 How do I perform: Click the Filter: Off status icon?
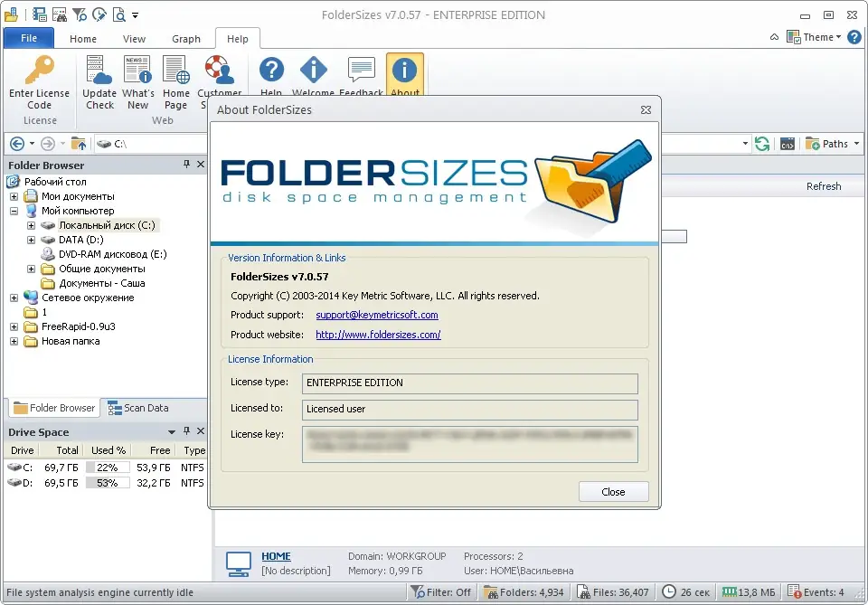coord(440,592)
